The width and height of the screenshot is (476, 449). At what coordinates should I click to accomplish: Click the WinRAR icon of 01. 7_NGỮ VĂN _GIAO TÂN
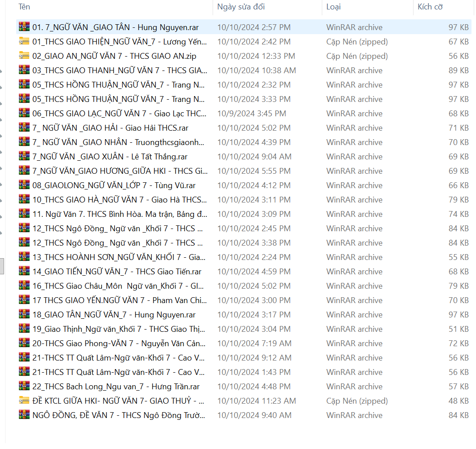(24, 27)
